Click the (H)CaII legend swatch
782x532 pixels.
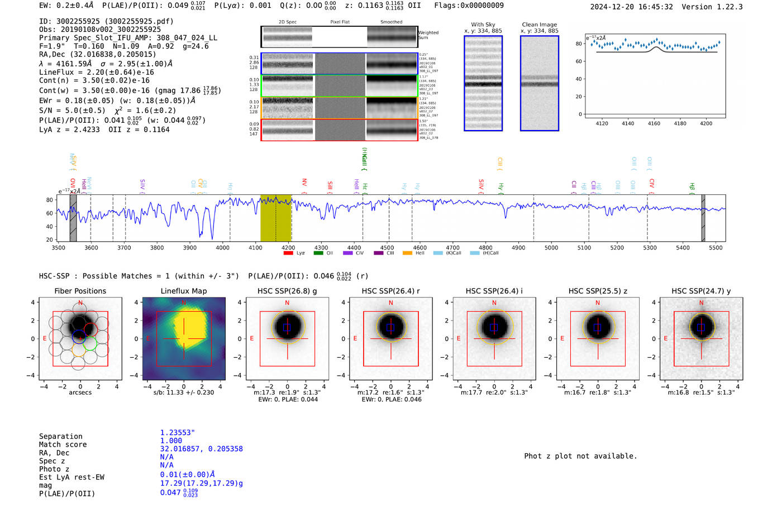(x=475, y=253)
